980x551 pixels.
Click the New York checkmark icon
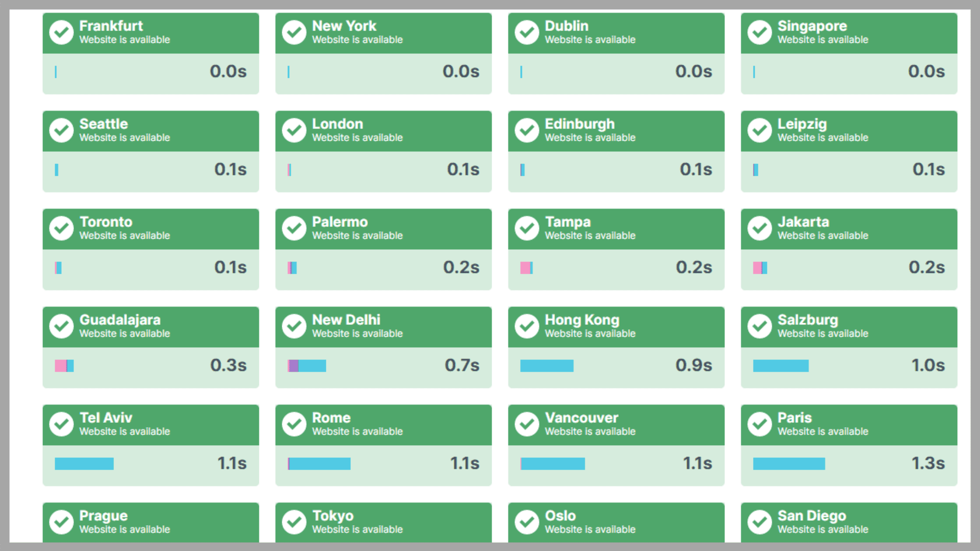(x=294, y=32)
